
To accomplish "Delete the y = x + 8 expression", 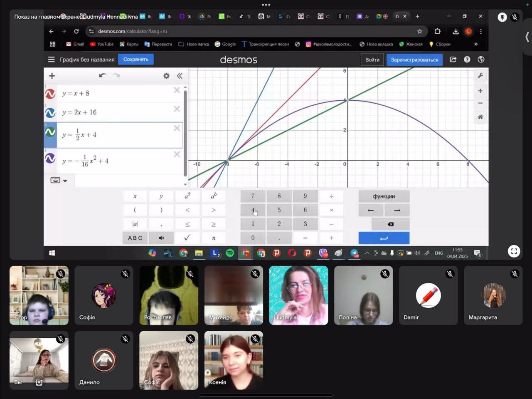I will click(x=177, y=90).
